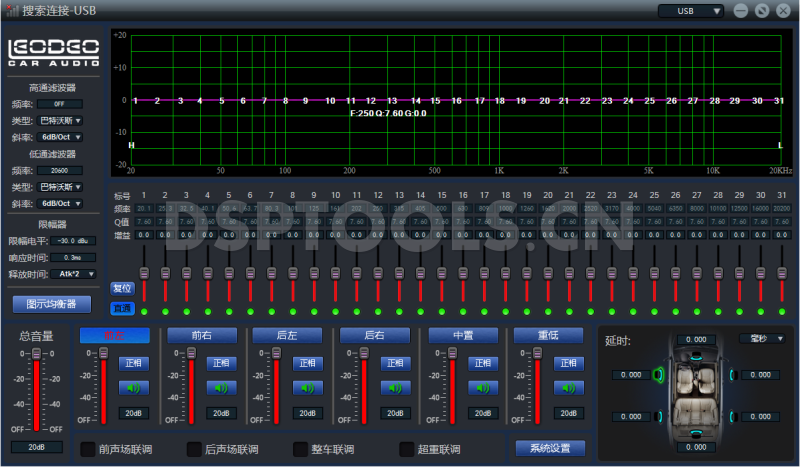Click the green indicator under EQ band 20
The width and height of the screenshot is (800, 467).
point(548,311)
